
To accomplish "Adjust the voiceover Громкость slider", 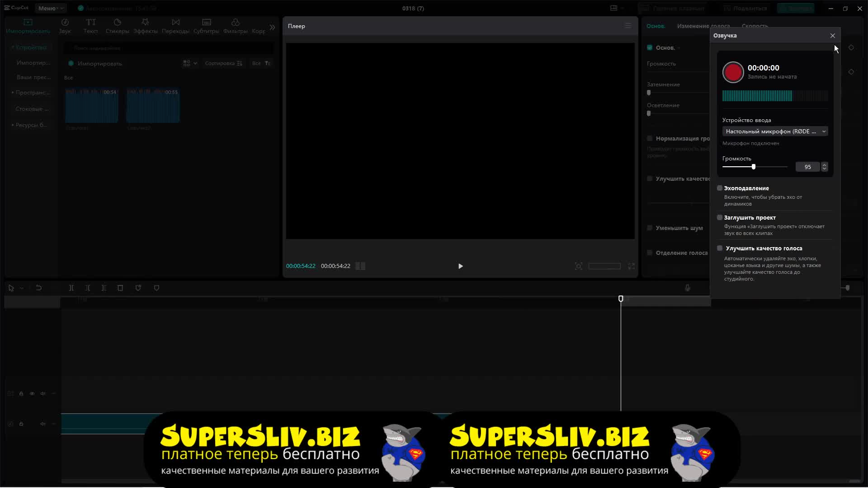I will coord(755,167).
